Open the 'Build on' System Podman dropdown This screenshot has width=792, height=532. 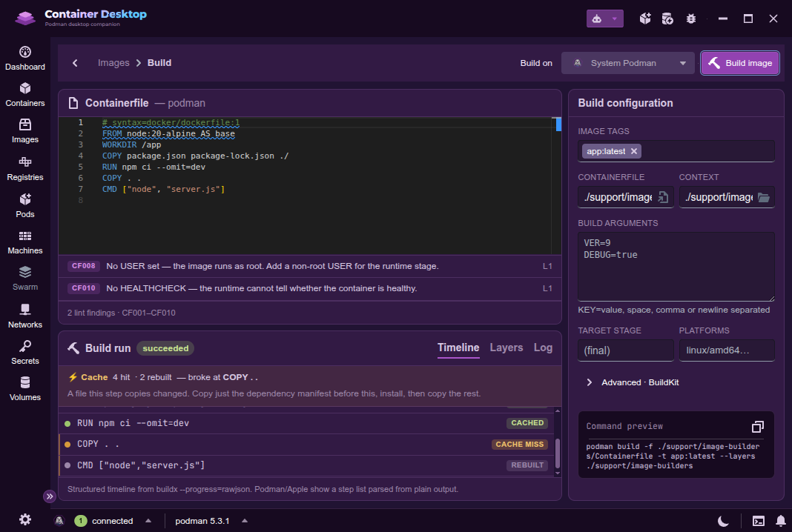(x=628, y=63)
